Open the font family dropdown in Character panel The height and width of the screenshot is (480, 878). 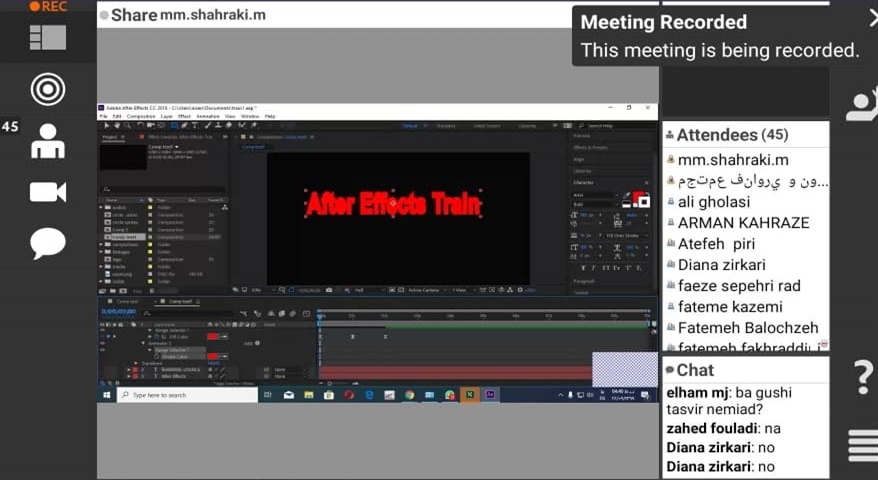(595, 195)
